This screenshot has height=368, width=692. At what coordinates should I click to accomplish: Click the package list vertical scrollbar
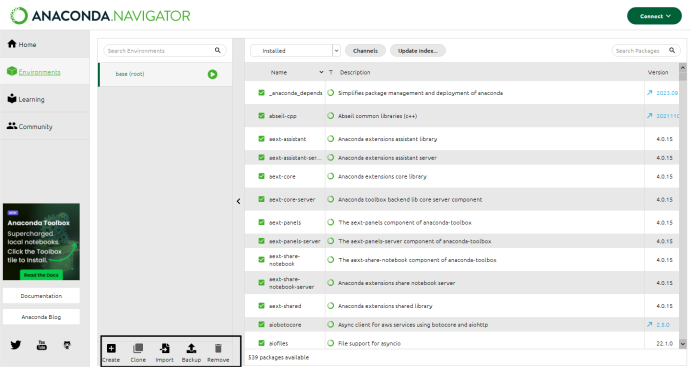point(683,206)
